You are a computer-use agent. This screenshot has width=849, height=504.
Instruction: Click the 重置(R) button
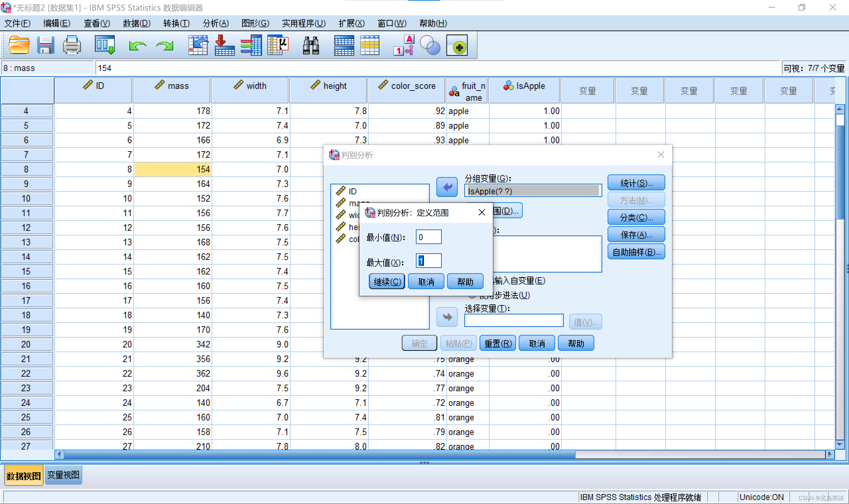(x=498, y=344)
